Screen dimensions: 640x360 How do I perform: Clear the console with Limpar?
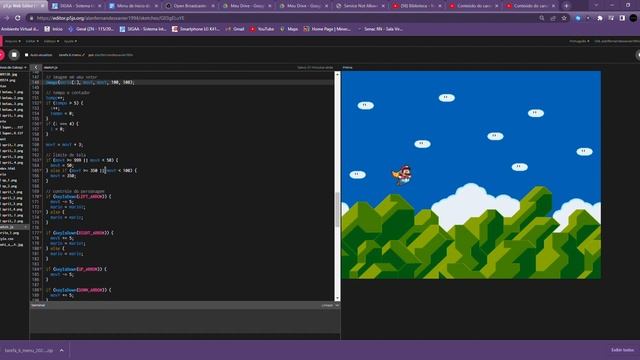point(327,305)
